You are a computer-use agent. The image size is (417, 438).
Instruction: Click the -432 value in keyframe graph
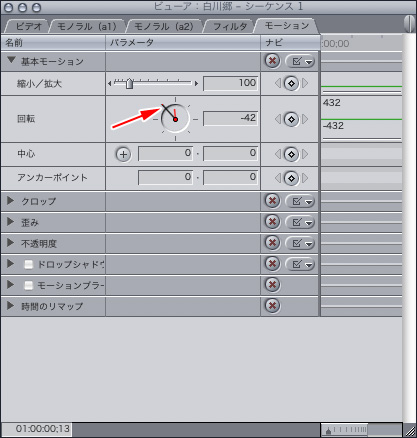pyautogui.click(x=333, y=126)
